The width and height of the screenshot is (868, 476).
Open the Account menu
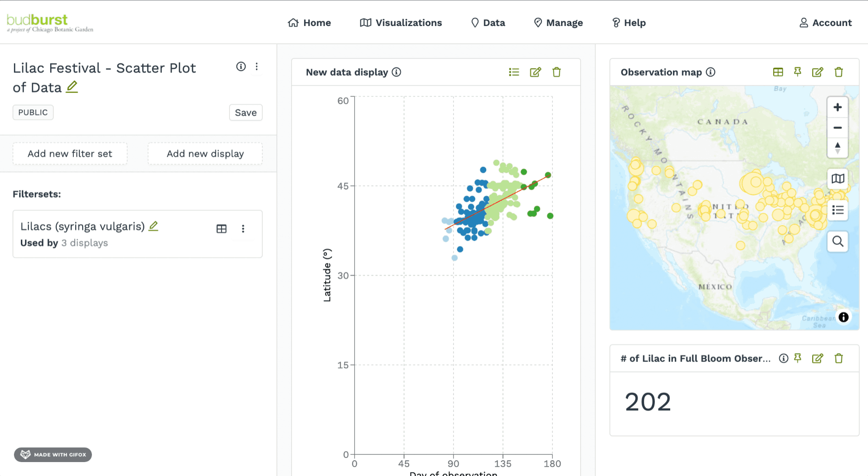coord(825,23)
